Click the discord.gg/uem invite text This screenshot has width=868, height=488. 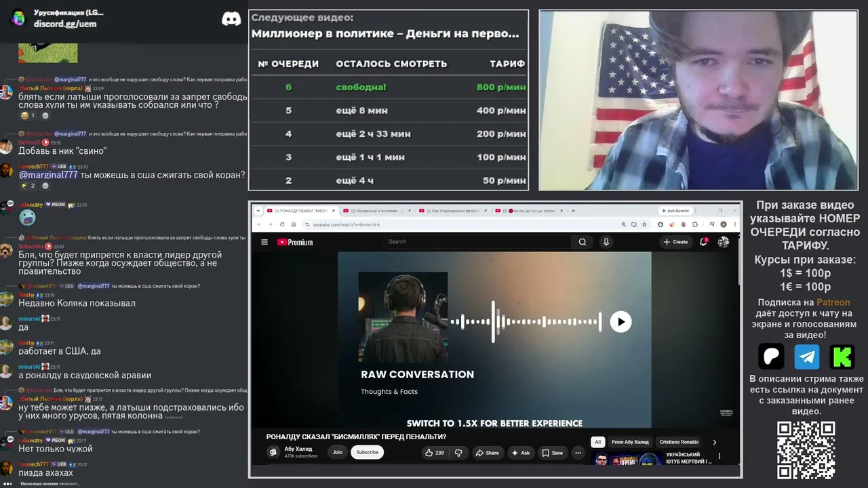coord(65,24)
